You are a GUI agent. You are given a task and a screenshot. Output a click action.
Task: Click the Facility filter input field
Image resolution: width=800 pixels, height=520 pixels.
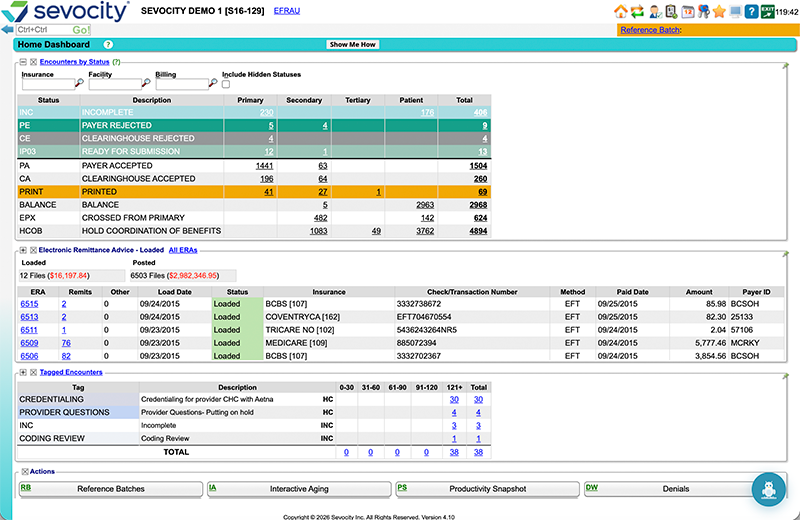coord(115,84)
